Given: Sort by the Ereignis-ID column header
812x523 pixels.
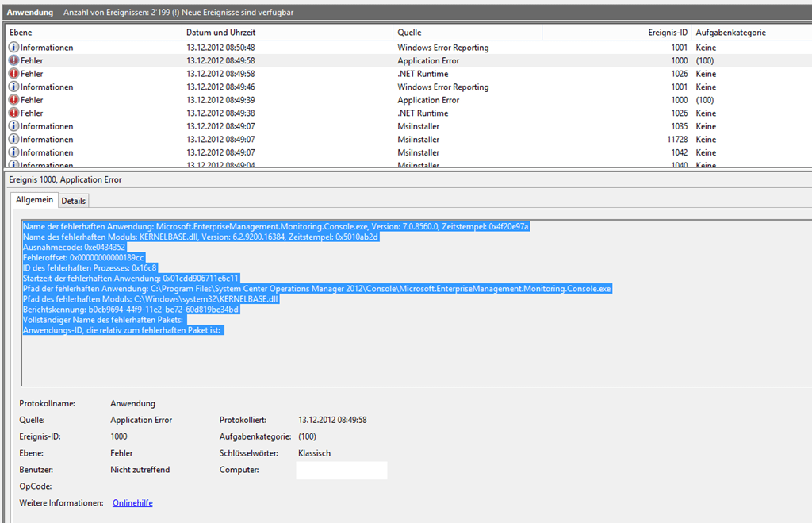Looking at the screenshot, I should 617,32.
